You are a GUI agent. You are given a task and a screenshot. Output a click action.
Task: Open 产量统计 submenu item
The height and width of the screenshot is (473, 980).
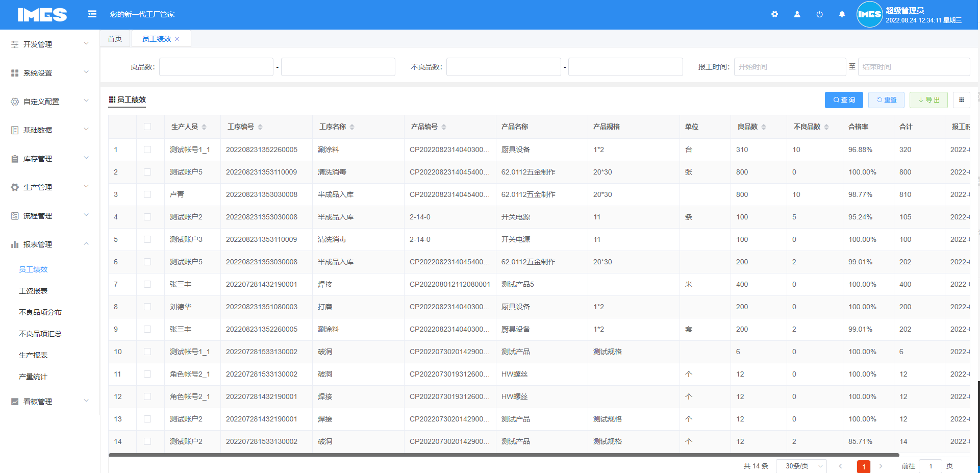point(33,377)
